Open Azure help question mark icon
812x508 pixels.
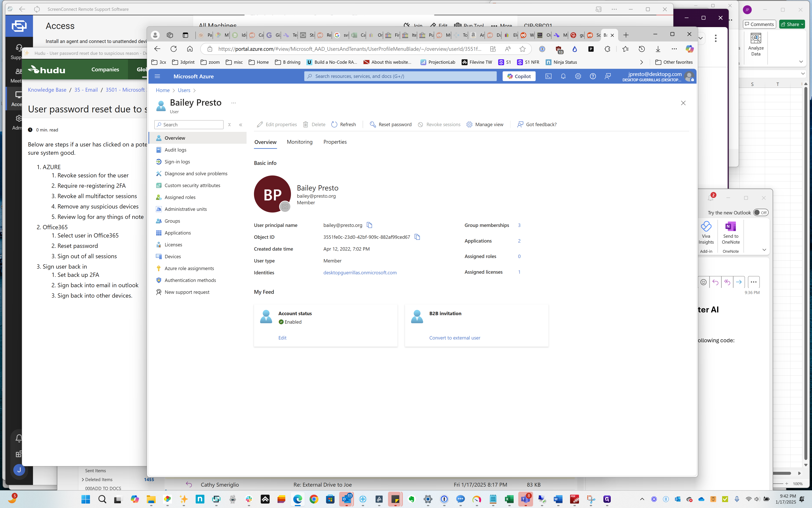pyautogui.click(x=593, y=76)
